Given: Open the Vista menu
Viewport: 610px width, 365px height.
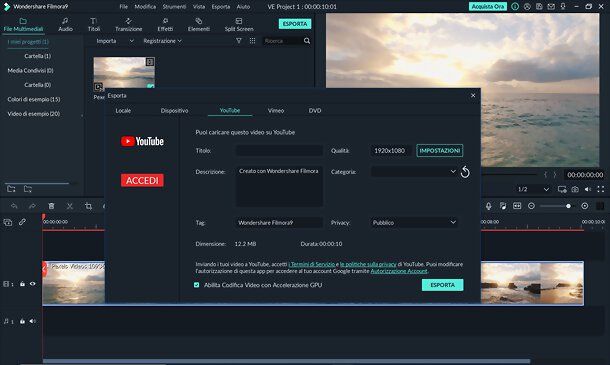Looking at the screenshot, I should (x=199, y=7).
